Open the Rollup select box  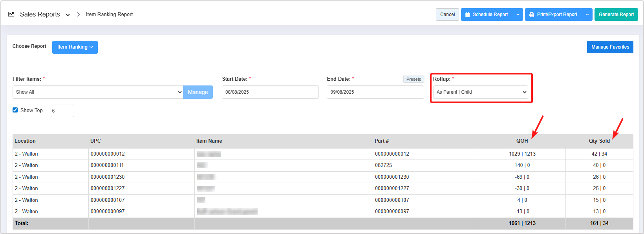point(481,92)
